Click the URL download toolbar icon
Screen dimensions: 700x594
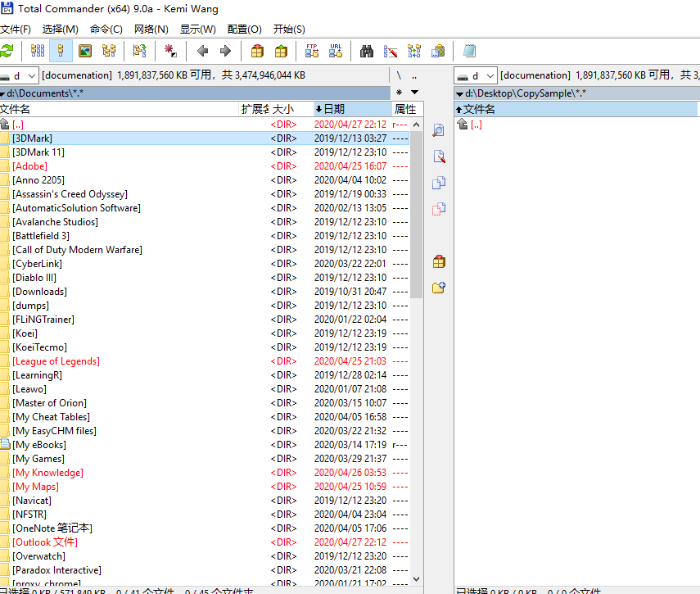point(335,51)
